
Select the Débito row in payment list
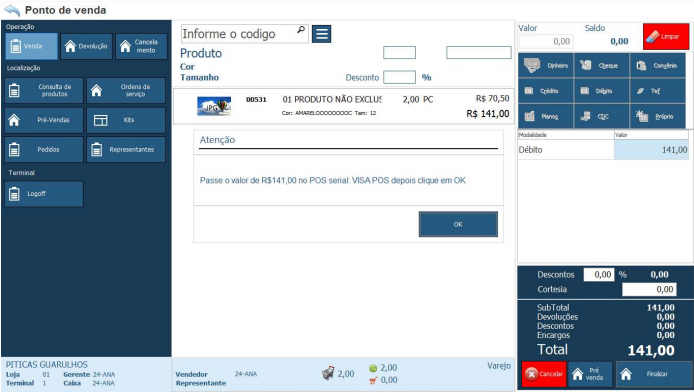(603, 150)
